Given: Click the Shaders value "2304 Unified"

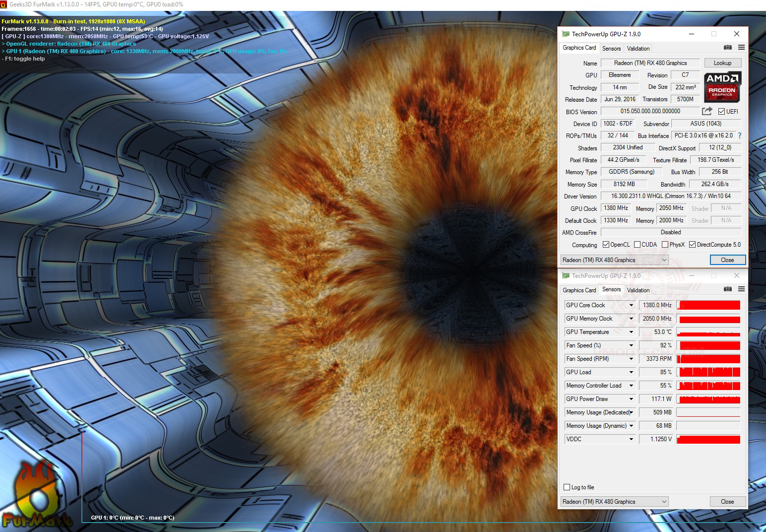Looking at the screenshot, I should pos(628,147).
